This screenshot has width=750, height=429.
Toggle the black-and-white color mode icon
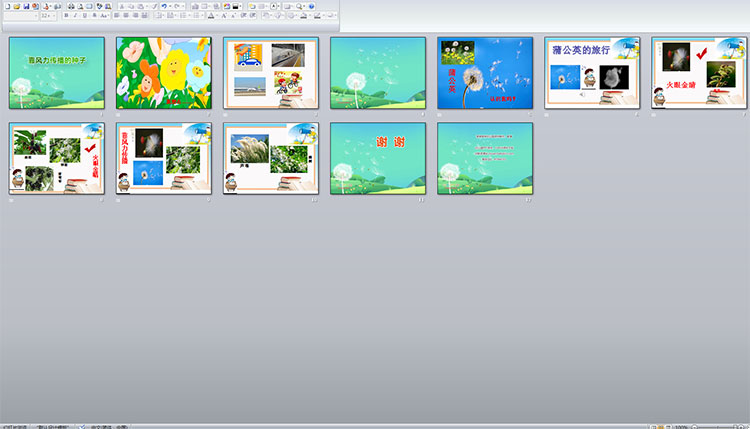pyautogui.click(x=235, y=6)
